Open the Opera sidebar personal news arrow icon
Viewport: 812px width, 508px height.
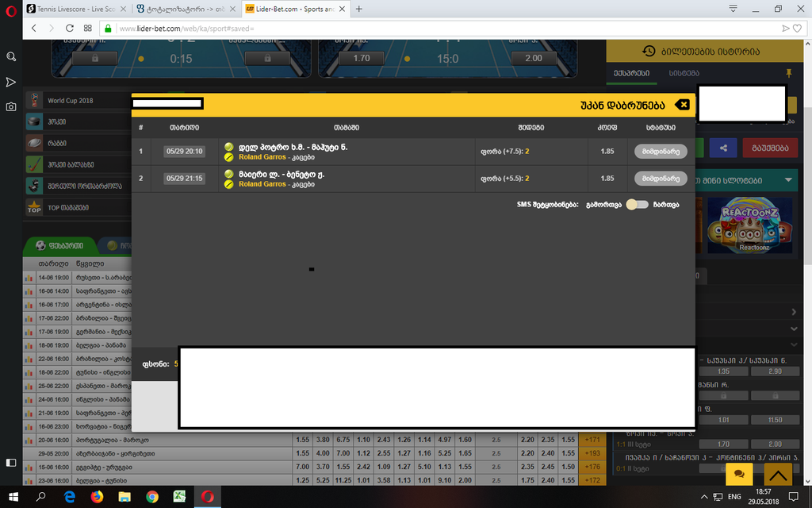(x=11, y=82)
